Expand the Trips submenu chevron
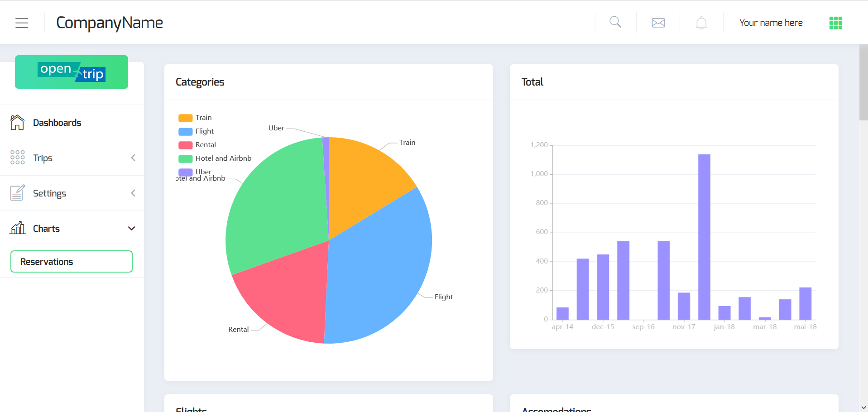 click(x=133, y=158)
